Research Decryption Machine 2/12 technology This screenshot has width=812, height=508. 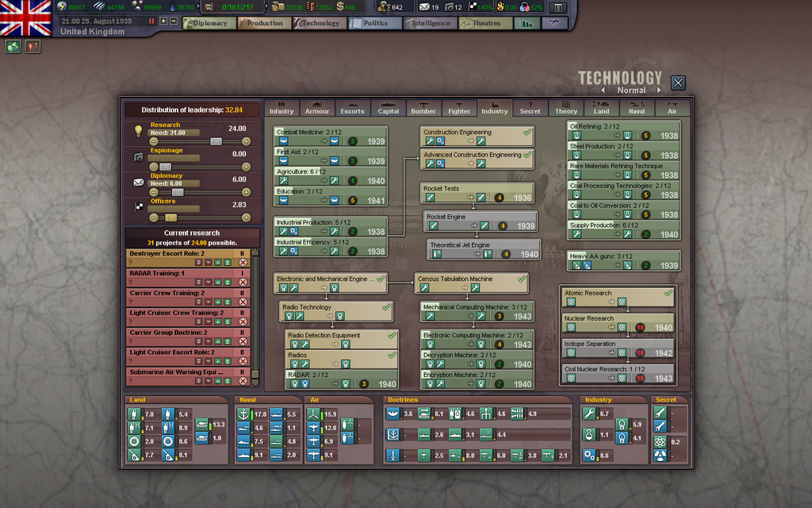(x=477, y=360)
